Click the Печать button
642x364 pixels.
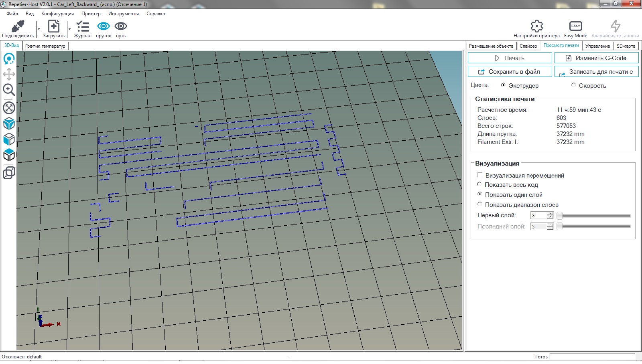click(x=510, y=58)
